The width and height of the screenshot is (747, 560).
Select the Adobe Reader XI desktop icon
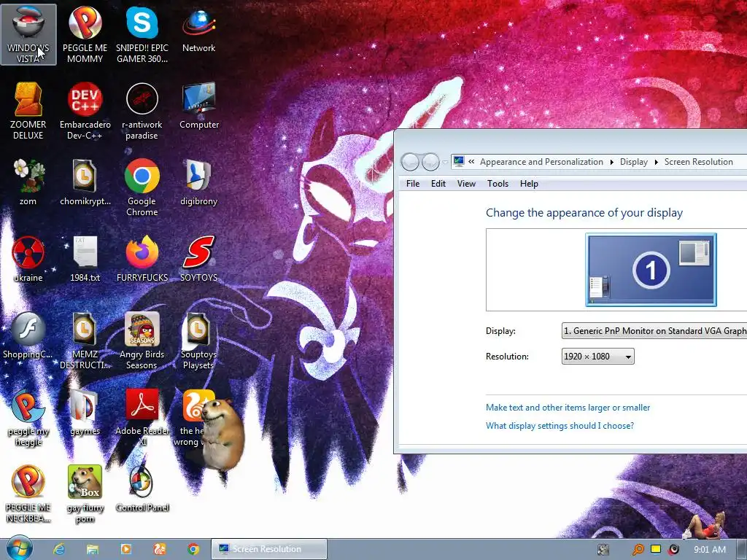click(x=142, y=418)
